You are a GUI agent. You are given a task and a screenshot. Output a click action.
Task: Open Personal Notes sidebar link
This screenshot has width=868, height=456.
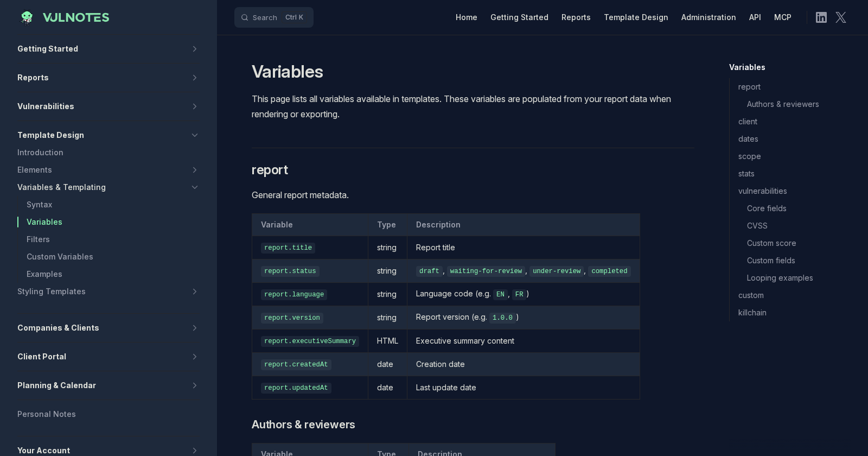pos(47,414)
